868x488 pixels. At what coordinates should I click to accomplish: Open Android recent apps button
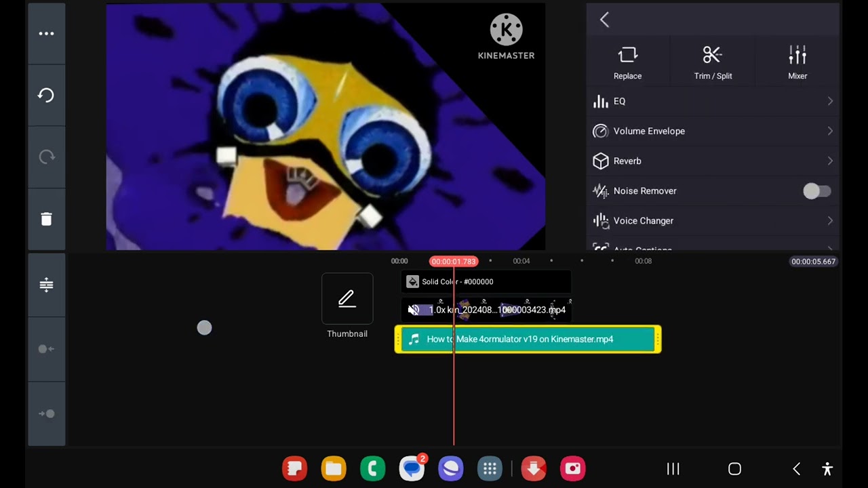click(x=673, y=468)
